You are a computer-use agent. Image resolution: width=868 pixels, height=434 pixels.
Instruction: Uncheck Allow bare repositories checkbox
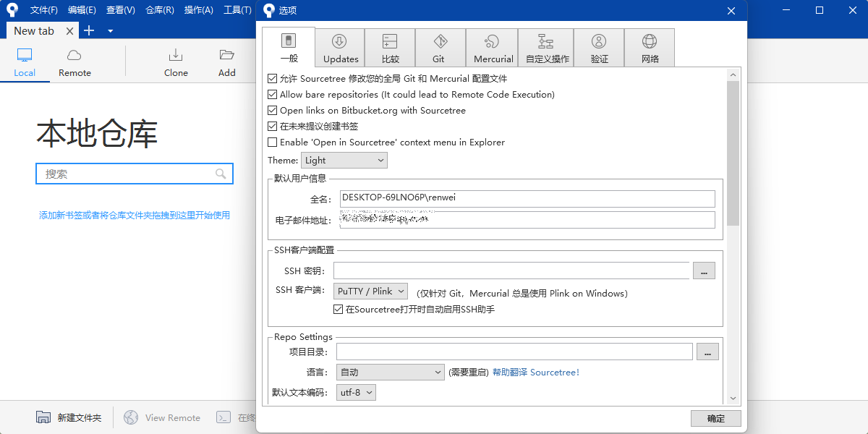[273, 95]
